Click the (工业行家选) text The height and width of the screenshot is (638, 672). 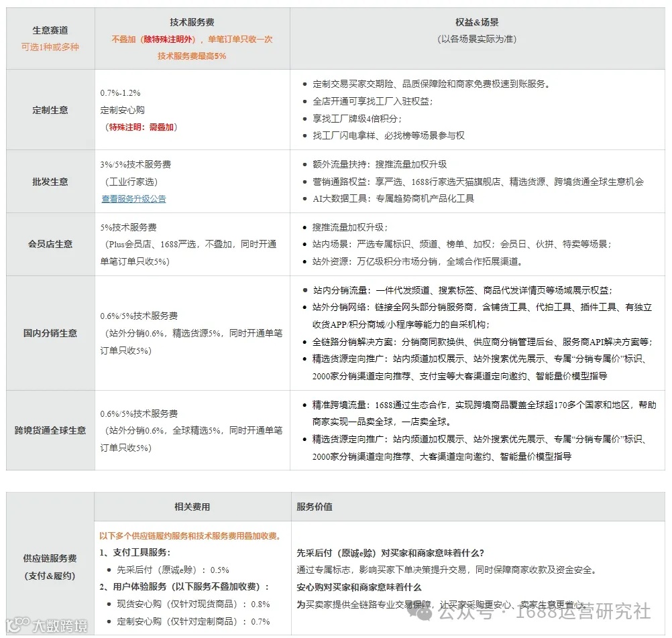(x=131, y=182)
